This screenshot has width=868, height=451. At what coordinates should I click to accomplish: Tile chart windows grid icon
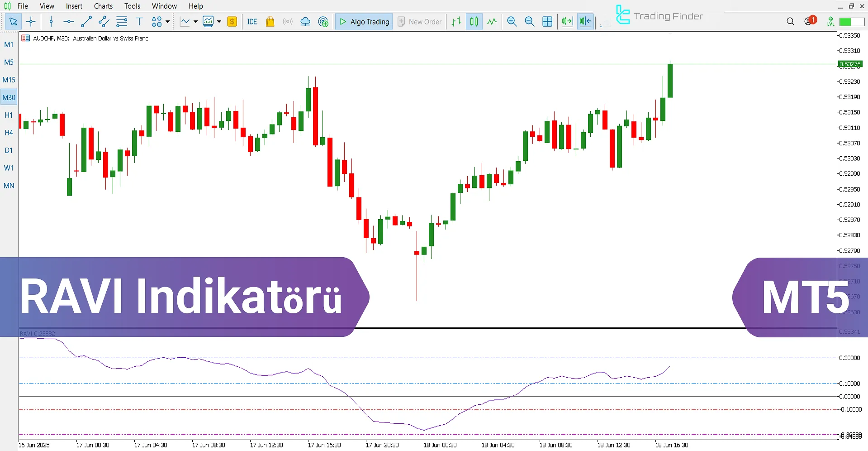coord(547,22)
